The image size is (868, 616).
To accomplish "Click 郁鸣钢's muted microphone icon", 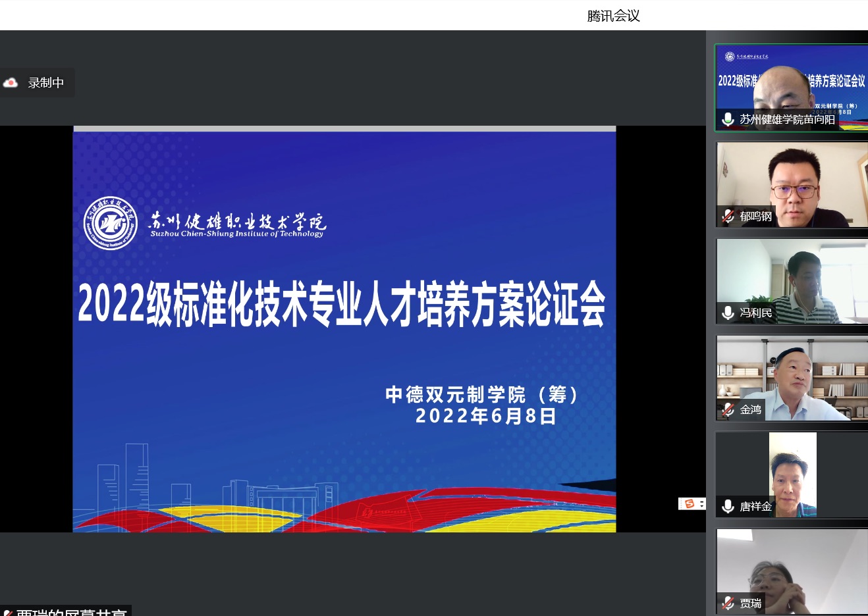I will pyautogui.click(x=728, y=216).
